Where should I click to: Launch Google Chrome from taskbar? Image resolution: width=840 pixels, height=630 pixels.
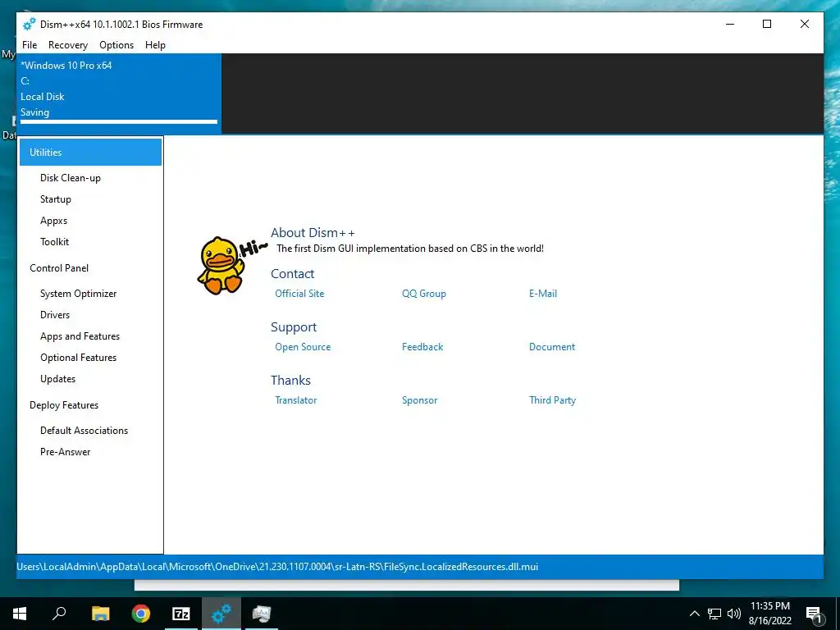[141, 614]
